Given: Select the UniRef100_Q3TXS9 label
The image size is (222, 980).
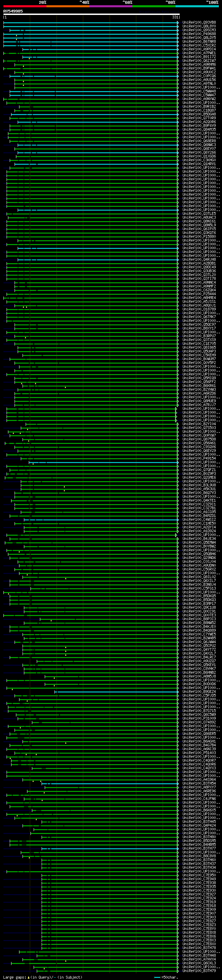Looking at the screenshot, I should click(x=199, y=340).
